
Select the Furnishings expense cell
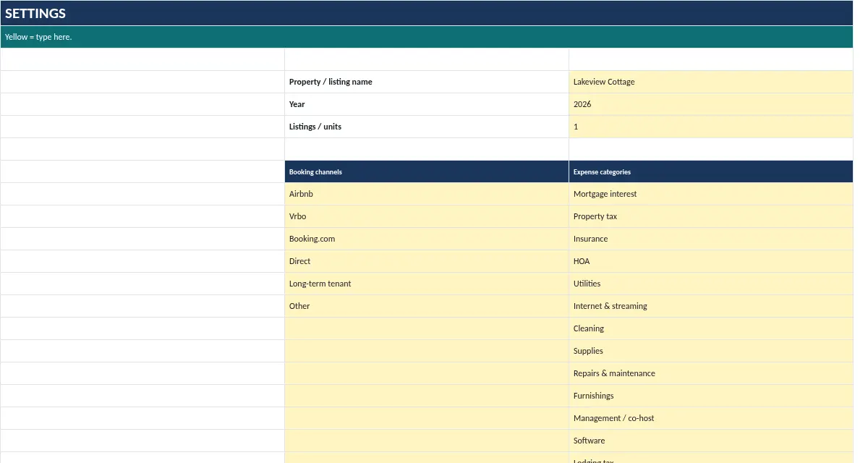click(x=711, y=396)
